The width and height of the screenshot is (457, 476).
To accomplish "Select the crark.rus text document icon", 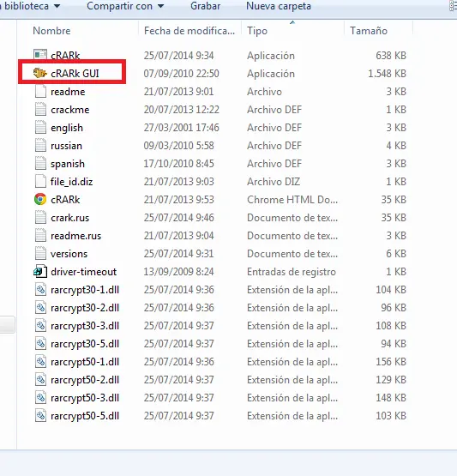I will point(40,217).
